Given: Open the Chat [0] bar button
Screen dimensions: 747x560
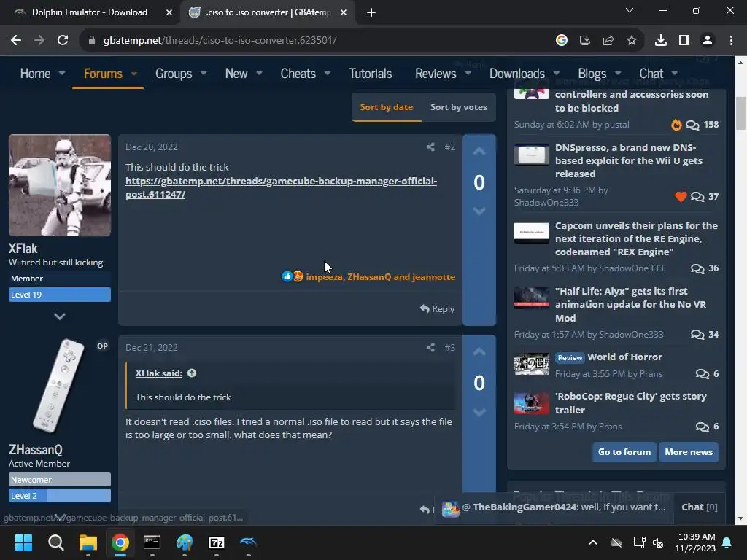Looking at the screenshot, I should tap(700, 507).
